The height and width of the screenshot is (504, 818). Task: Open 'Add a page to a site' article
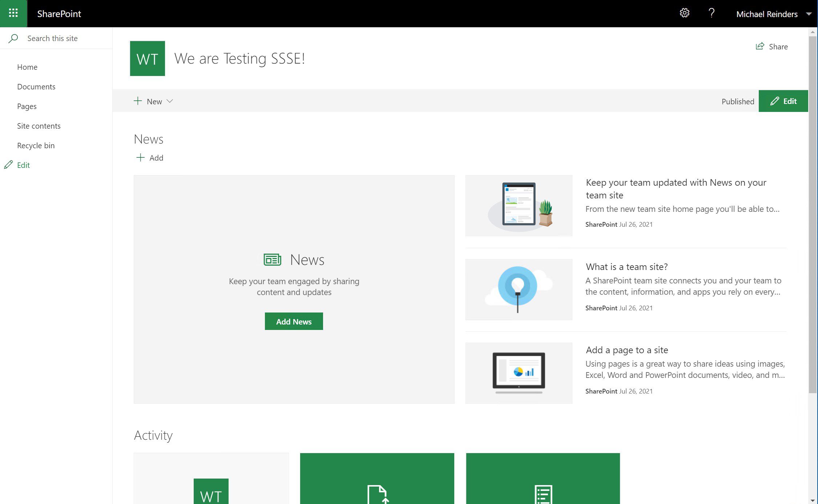[x=627, y=350]
